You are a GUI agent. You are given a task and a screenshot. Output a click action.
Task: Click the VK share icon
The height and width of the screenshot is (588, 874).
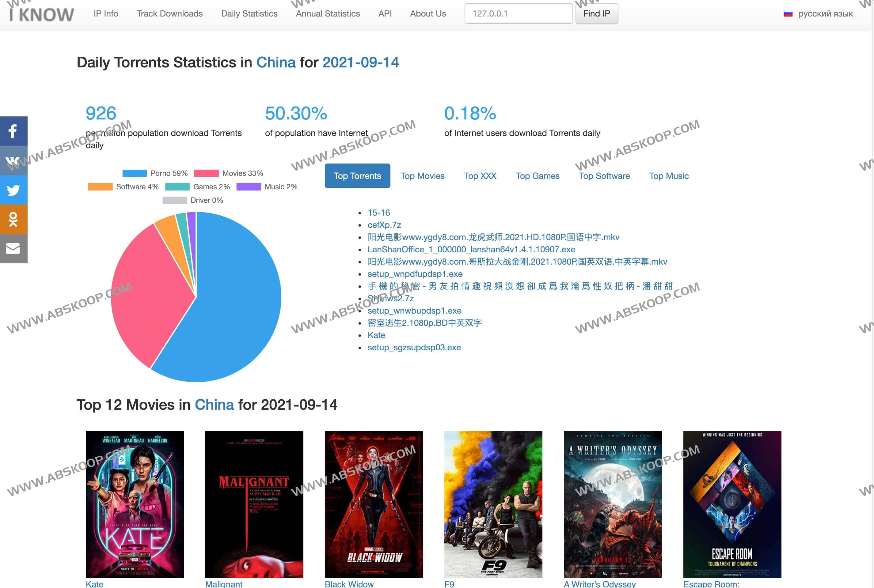[x=13, y=160]
